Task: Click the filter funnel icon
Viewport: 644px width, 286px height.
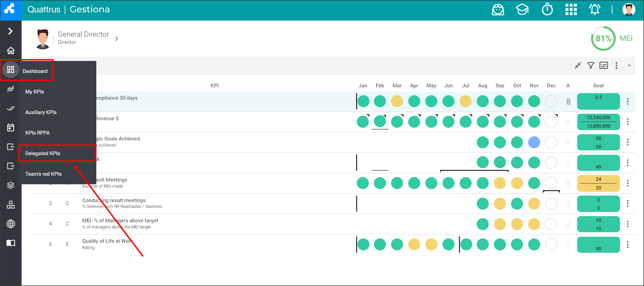Action: (591, 65)
